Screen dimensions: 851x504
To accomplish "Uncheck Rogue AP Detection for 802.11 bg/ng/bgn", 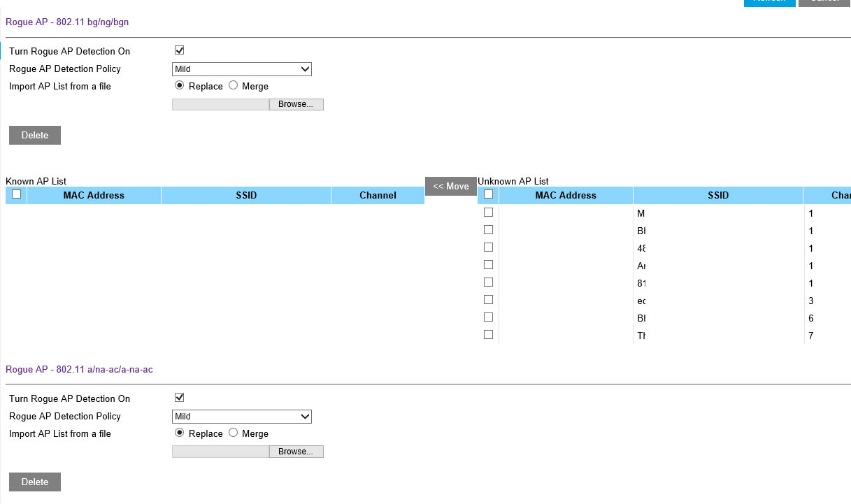I will point(179,50).
